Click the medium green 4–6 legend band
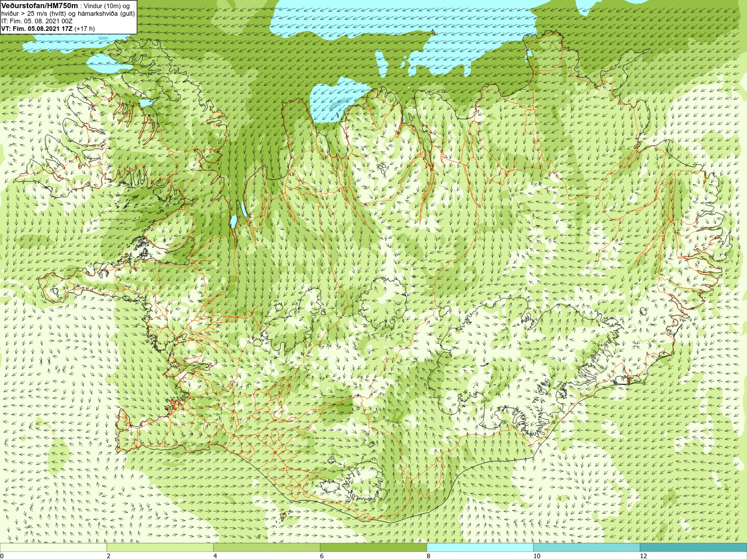Image resolution: width=747 pixels, height=560 pixels. (x=267, y=548)
